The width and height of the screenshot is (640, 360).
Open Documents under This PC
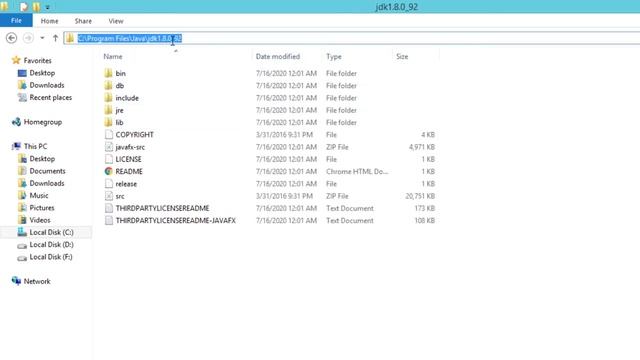[x=47, y=171]
